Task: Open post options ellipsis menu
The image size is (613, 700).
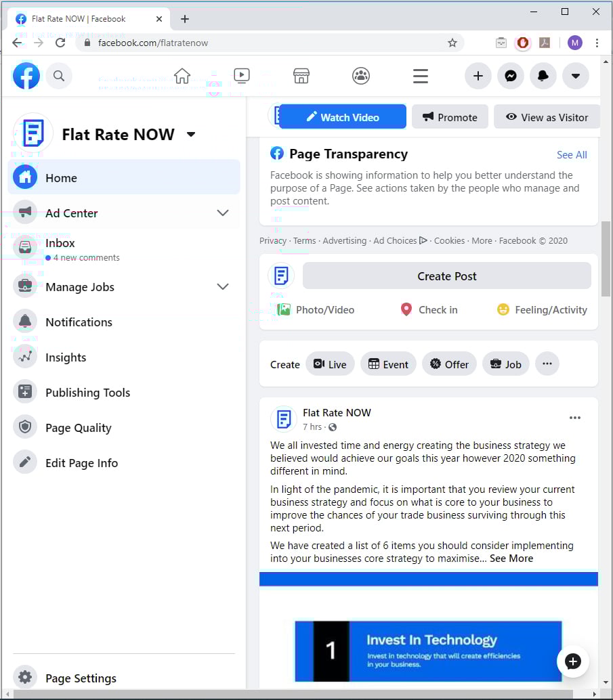Action: [575, 418]
